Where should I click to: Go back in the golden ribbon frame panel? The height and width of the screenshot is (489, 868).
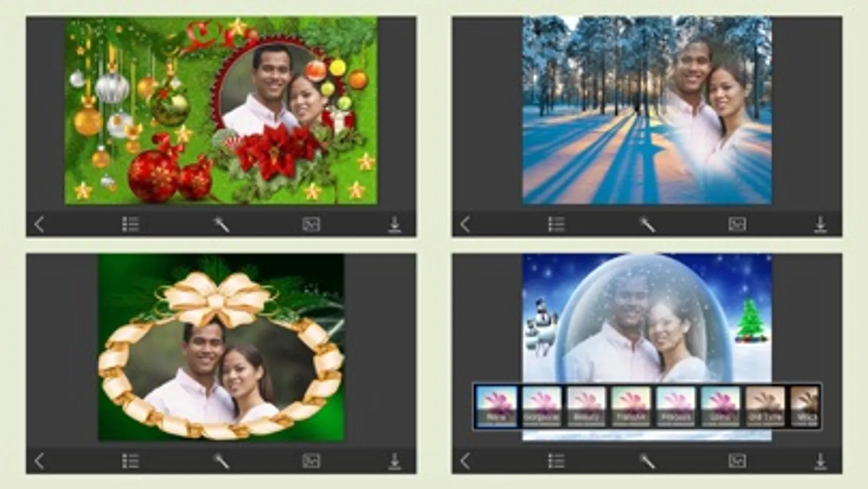(39, 461)
